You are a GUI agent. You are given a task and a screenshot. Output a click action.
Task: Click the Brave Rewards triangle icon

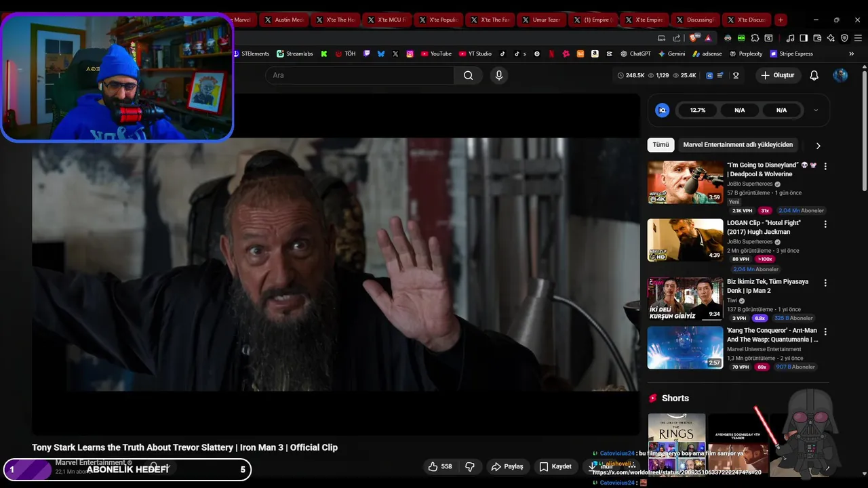(x=707, y=38)
